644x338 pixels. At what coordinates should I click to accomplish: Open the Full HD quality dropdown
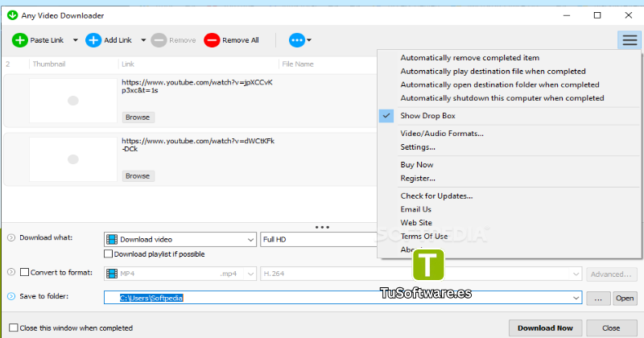tap(319, 240)
